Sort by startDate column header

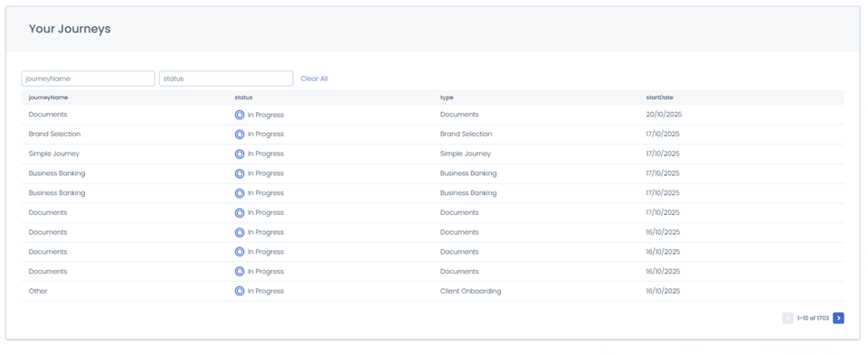point(659,98)
